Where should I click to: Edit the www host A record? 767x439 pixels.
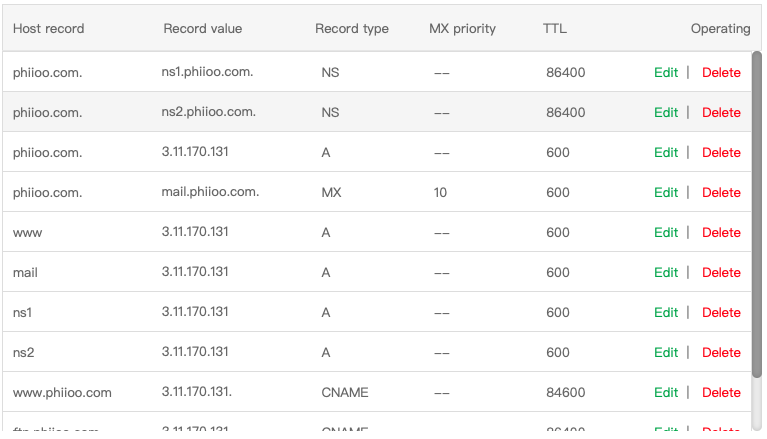point(665,232)
